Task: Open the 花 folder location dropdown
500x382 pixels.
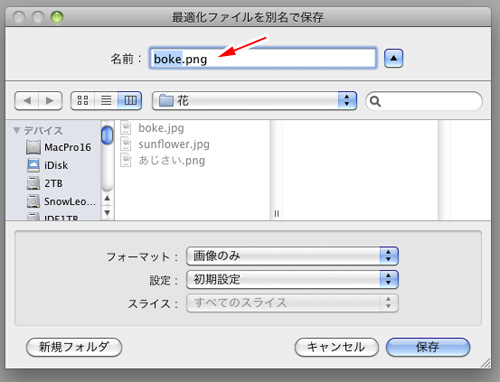Action: point(254,101)
